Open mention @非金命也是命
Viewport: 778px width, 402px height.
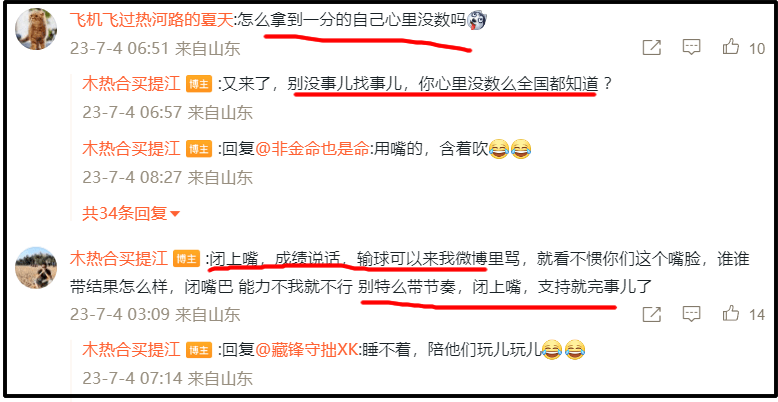pyautogui.click(x=313, y=148)
